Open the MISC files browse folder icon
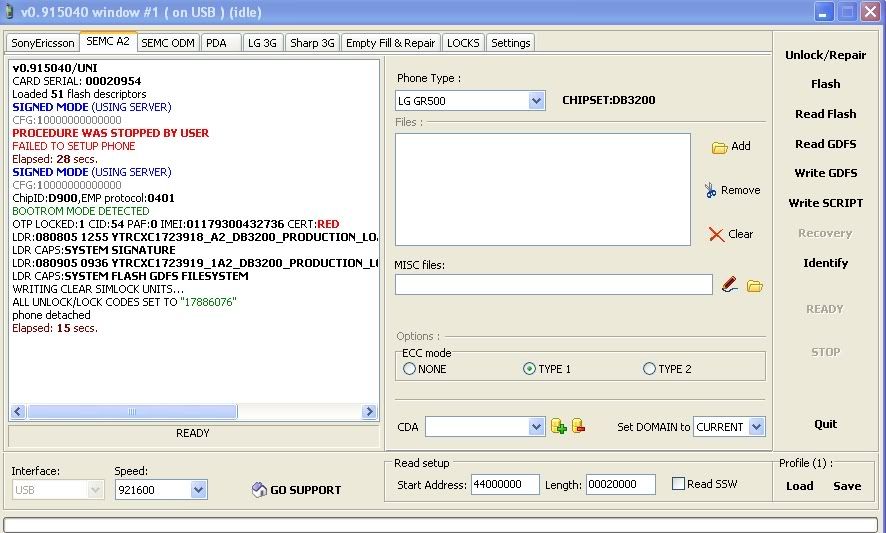The width and height of the screenshot is (886, 533). point(754,286)
